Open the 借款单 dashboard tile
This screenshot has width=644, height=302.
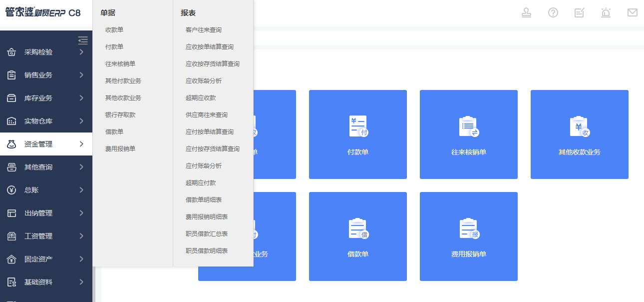(357, 236)
